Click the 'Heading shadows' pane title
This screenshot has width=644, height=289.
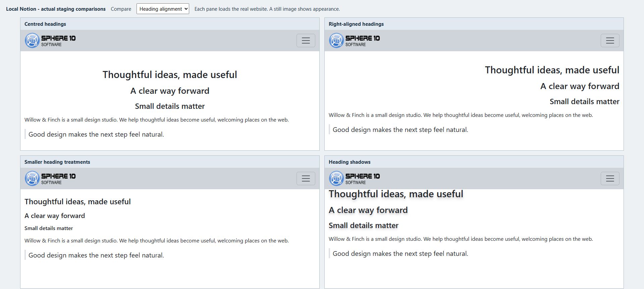(350, 162)
